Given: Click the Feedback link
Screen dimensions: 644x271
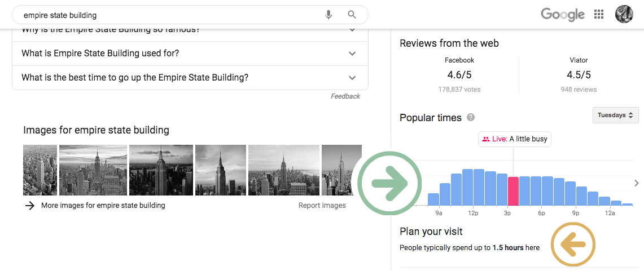Looking at the screenshot, I should (x=345, y=96).
